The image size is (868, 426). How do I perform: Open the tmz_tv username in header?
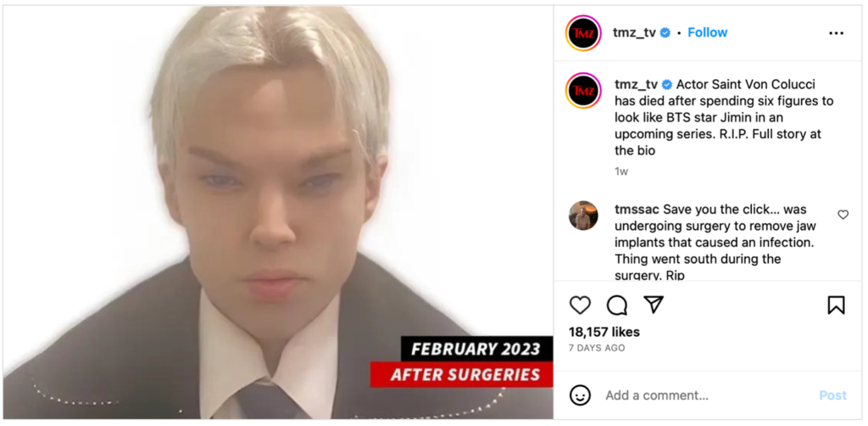click(634, 33)
